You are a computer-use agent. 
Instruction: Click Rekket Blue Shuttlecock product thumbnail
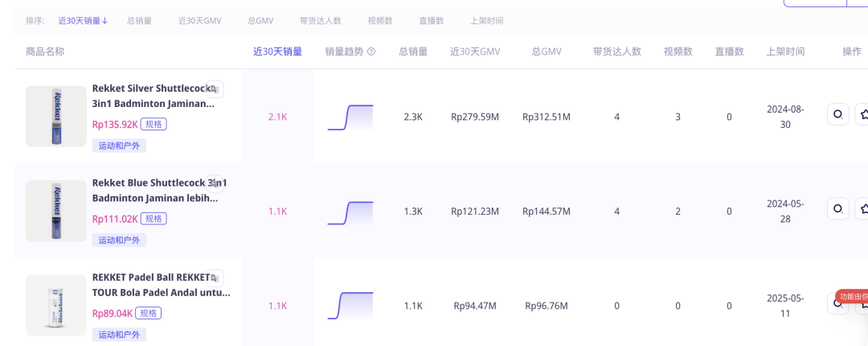point(56,211)
